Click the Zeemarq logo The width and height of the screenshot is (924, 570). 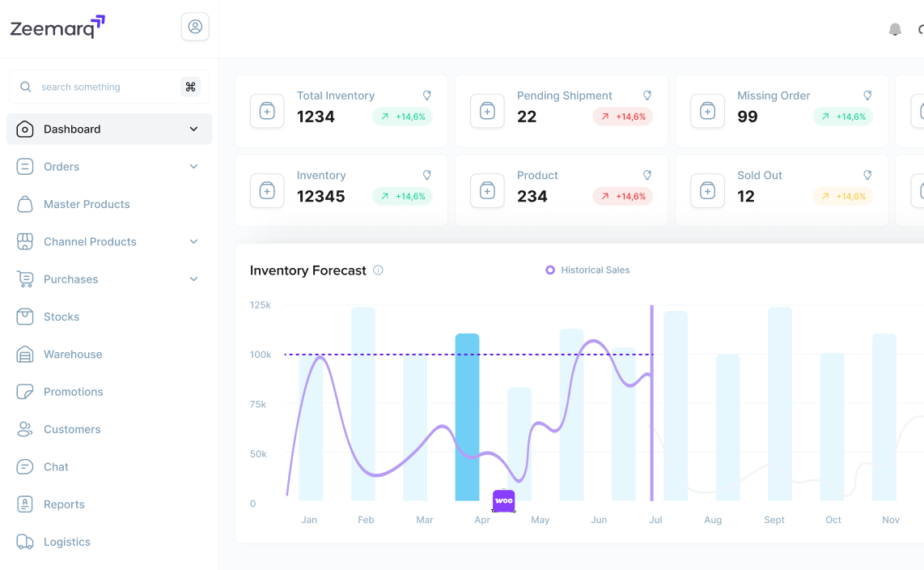57,28
